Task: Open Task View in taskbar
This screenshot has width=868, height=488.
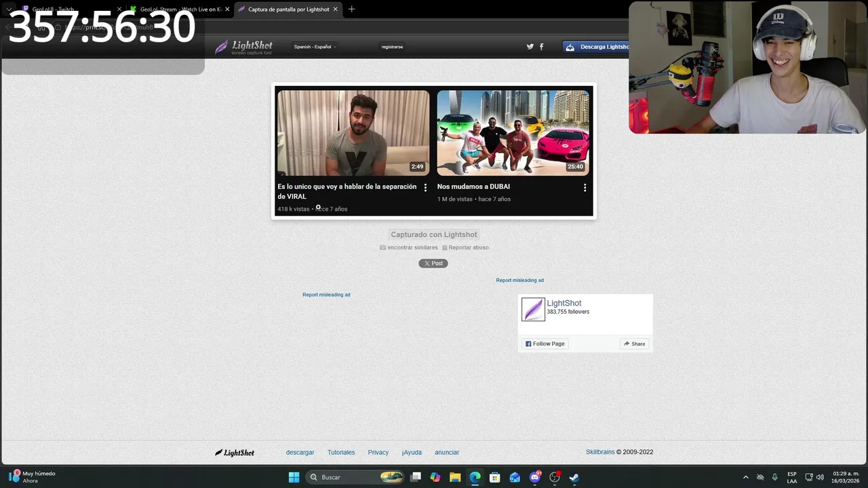Action: 416,477
